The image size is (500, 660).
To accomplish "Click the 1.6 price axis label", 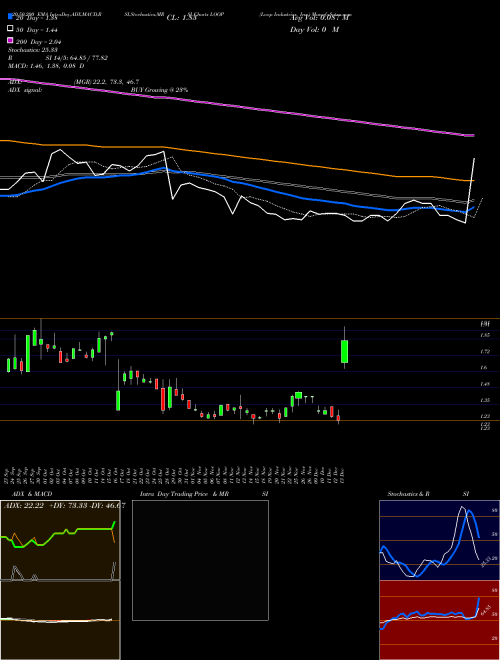I will 484,367.
